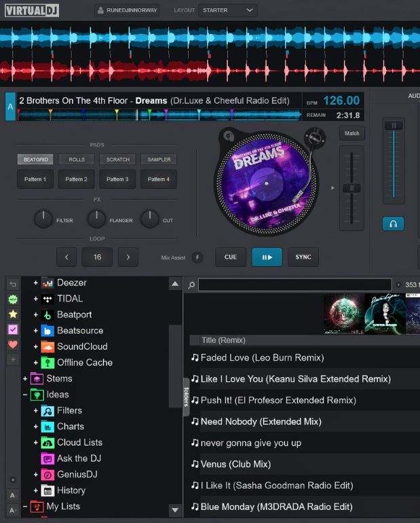420x523 pixels.
Task: Collapse the Ideas folder tree node
Action: (25, 395)
